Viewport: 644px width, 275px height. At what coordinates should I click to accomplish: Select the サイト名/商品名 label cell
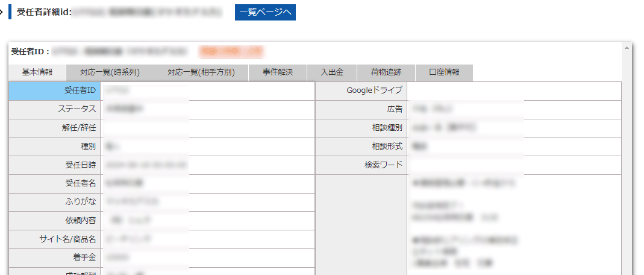tap(55, 239)
